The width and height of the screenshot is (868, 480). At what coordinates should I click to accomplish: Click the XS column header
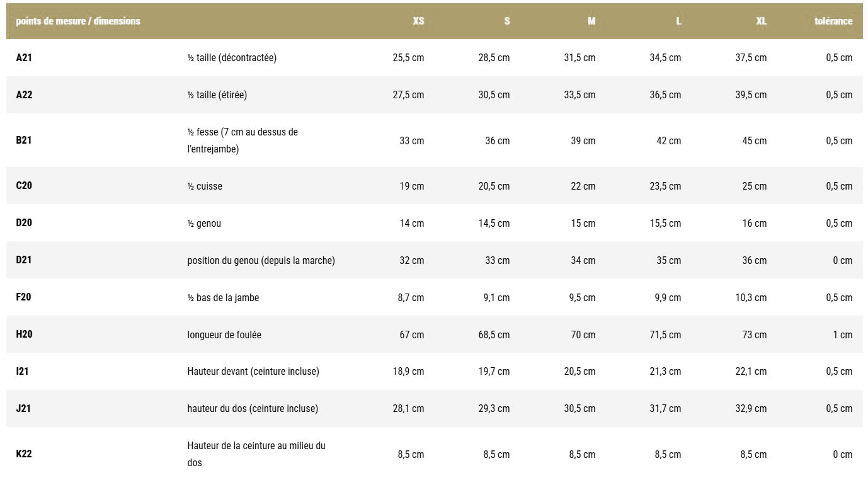point(418,21)
